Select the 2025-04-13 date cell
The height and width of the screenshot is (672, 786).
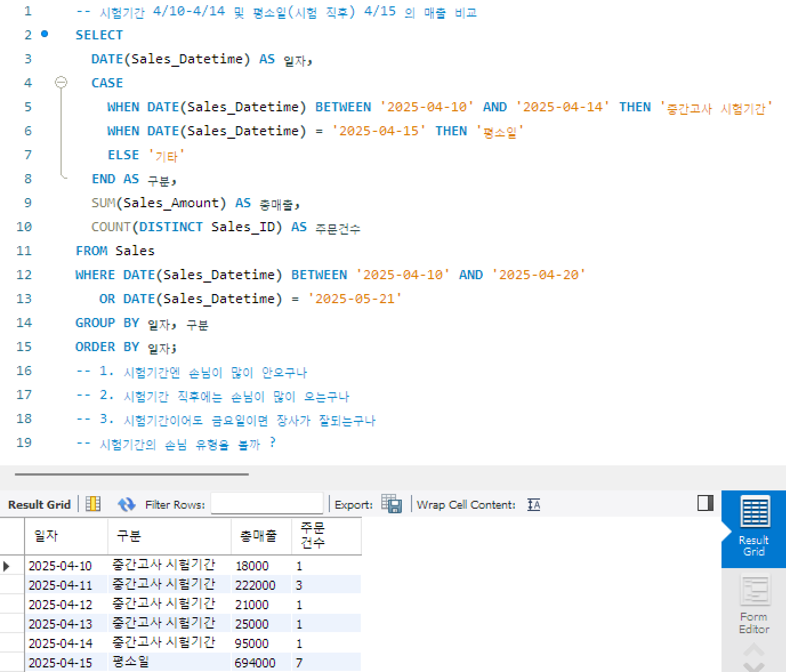(x=66, y=623)
